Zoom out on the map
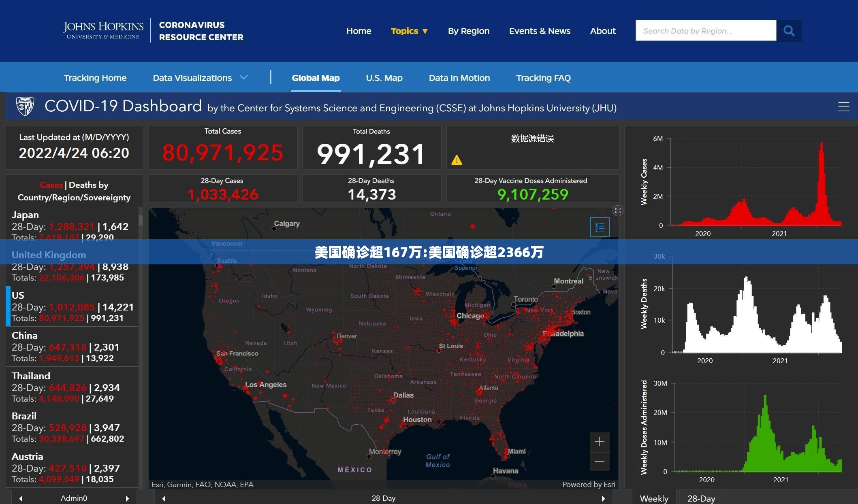Viewport: 858px width, 504px height. click(600, 461)
